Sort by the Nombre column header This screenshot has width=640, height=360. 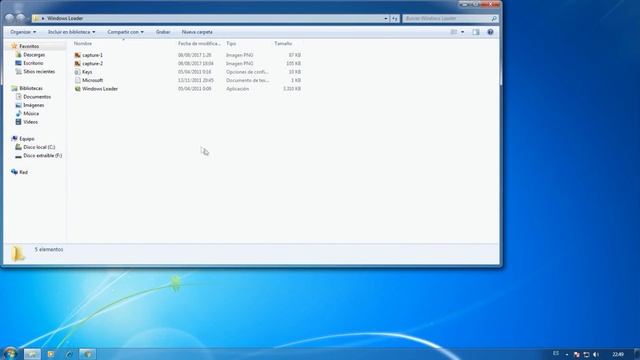tap(83, 43)
